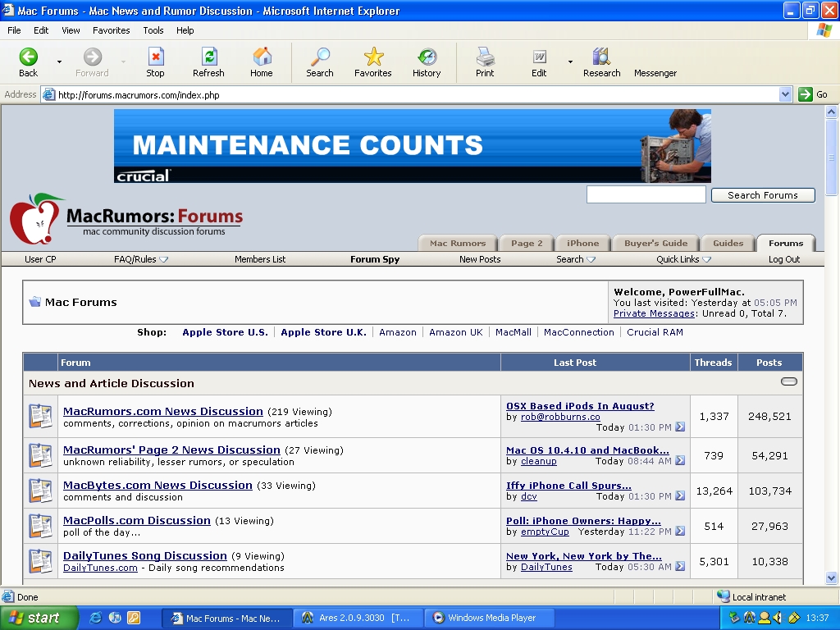840x630 pixels.
Task: Open the Favorites star icon
Action: click(x=373, y=57)
